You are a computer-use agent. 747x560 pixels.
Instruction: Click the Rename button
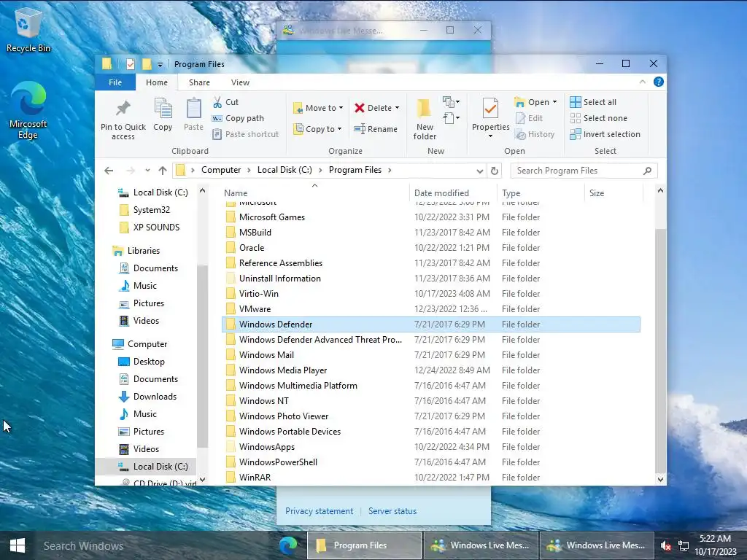376,128
